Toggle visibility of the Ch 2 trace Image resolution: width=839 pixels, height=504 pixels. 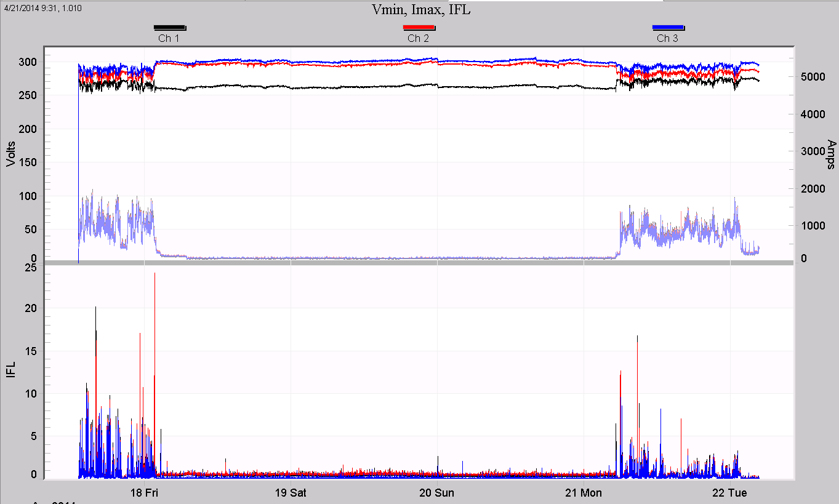pyautogui.click(x=420, y=26)
